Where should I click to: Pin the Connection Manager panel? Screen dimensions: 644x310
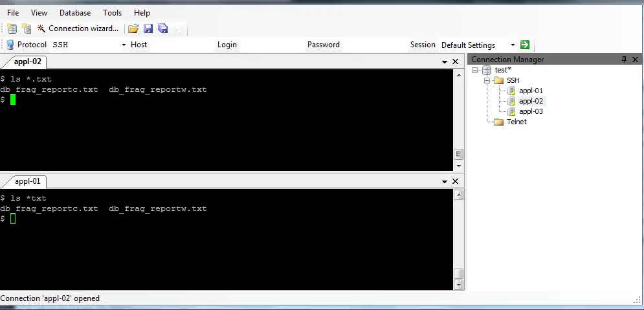point(625,60)
